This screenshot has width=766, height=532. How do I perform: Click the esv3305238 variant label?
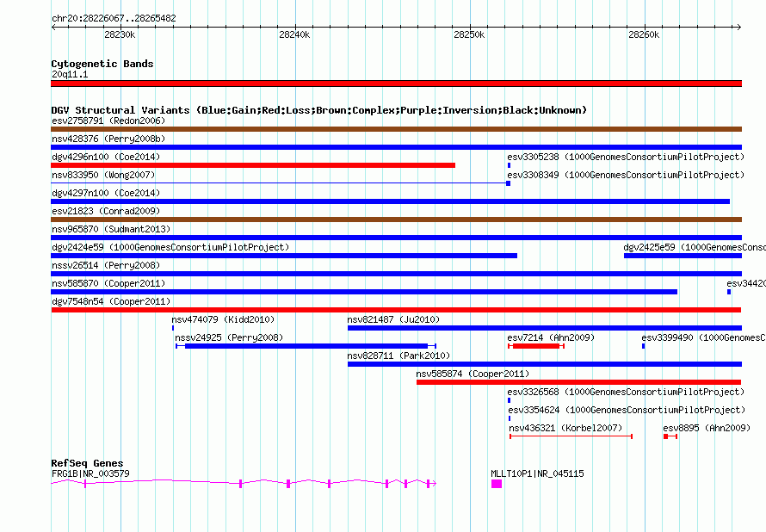coord(626,157)
